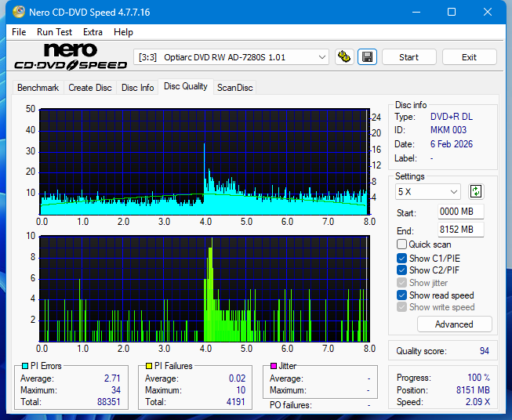Click the cyan PI Errors color swatch
Screen dimensions: 512x420
[25, 366]
